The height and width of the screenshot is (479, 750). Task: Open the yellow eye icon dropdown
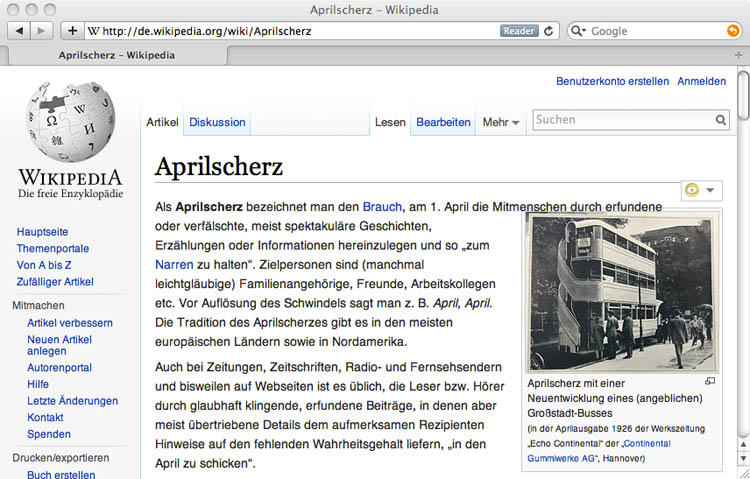tap(700, 190)
